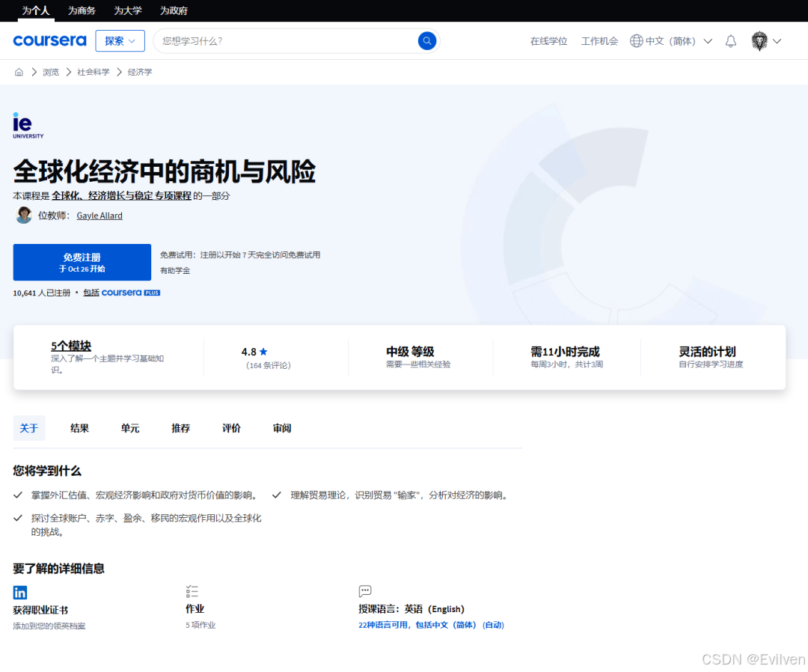Click the LinkedIn icon for the career certificate

20,593
